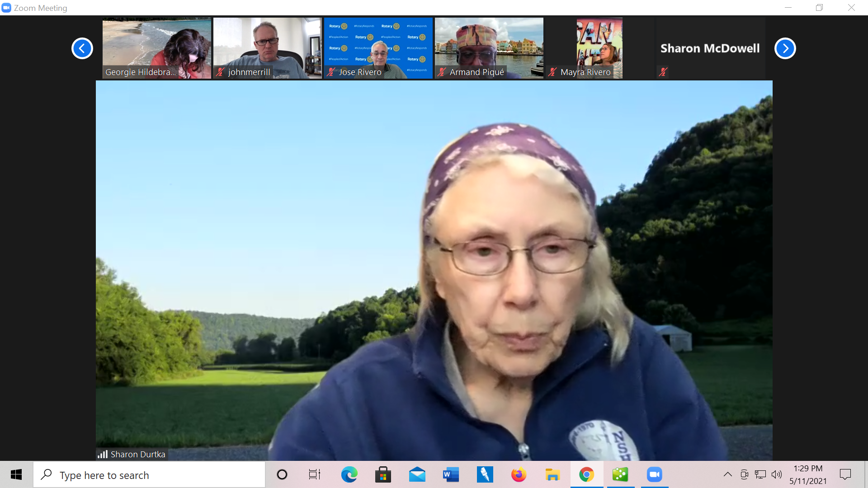
Task: Open the volume control in tray
Action: (x=777, y=474)
